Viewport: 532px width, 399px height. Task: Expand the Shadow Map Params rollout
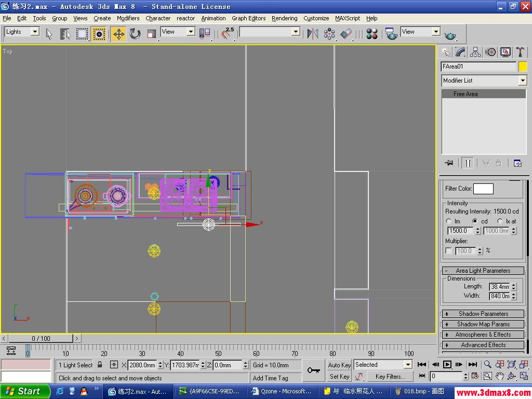click(483, 324)
